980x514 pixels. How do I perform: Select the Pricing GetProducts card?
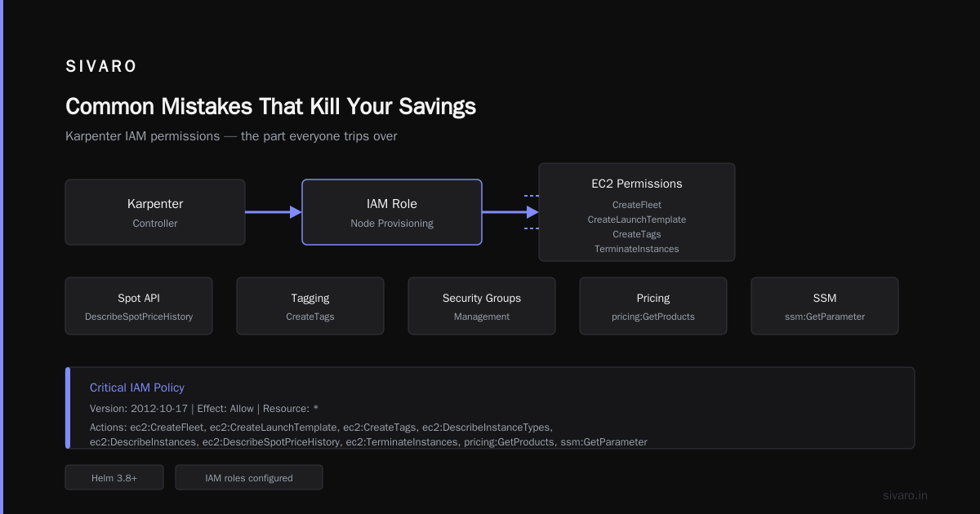(653, 306)
